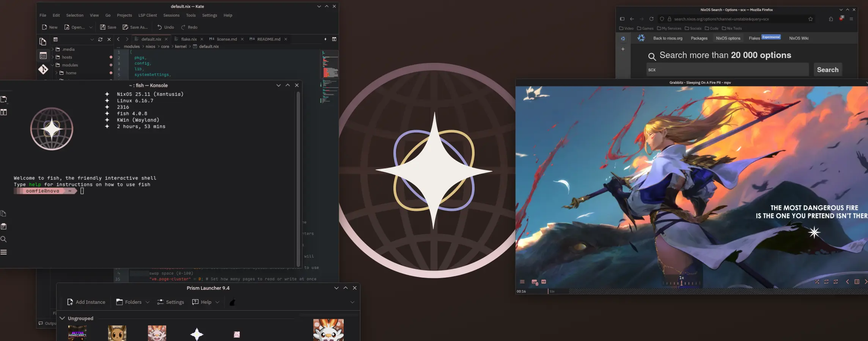Open the Firefox extensions puzzle icon

pos(831,19)
